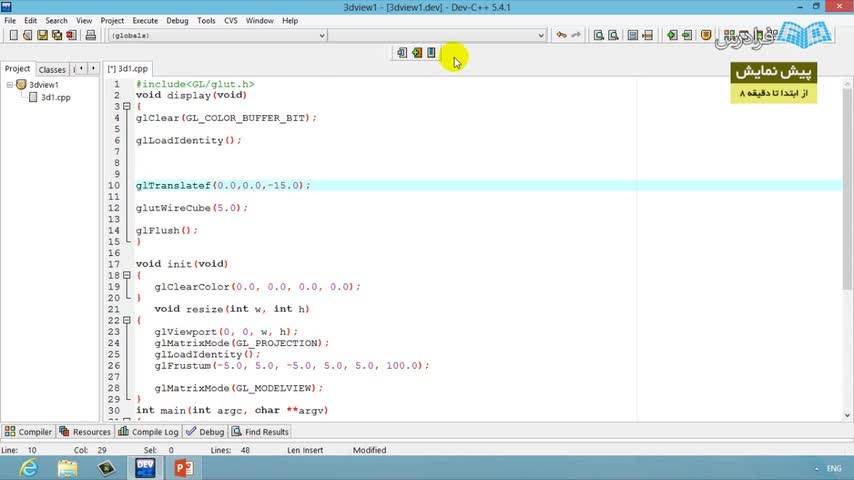Switch to the Classes side tab

coord(52,69)
